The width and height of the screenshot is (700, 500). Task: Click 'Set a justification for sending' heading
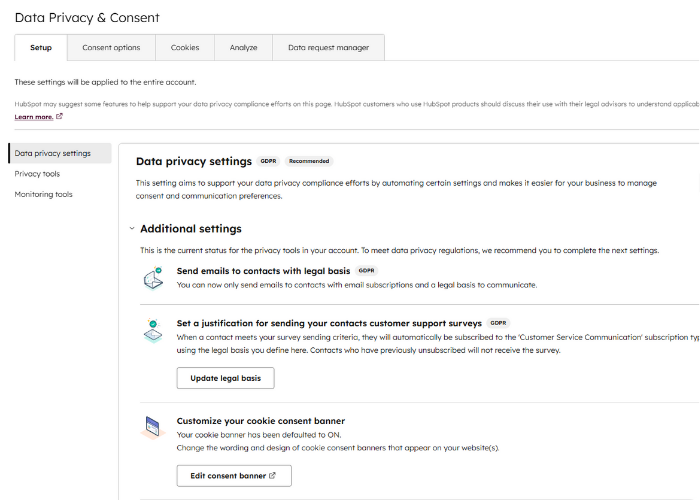point(329,323)
